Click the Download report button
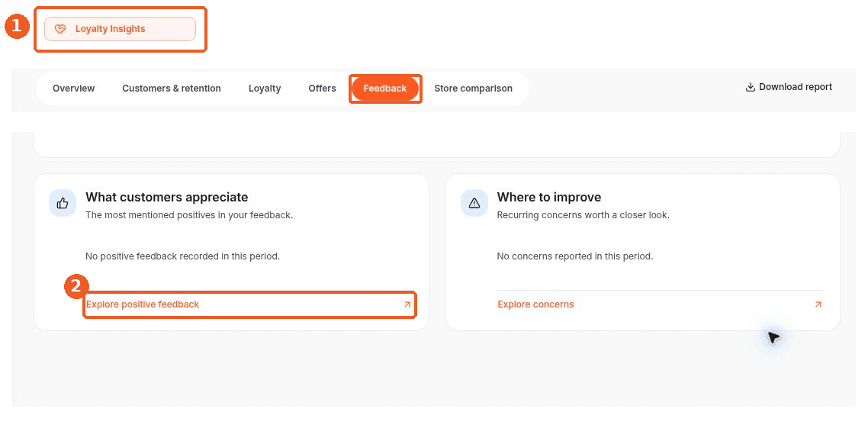Viewport: 868px width, 422px height. click(789, 87)
